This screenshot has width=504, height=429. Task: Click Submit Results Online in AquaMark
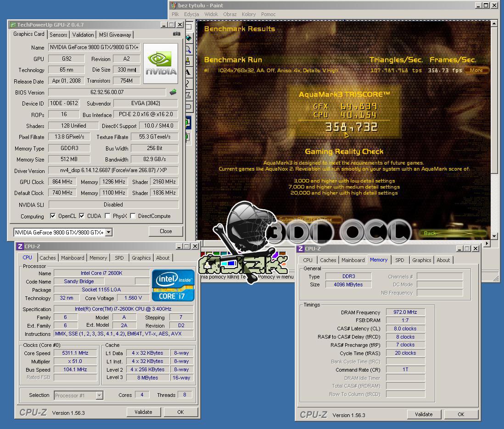(306, 219)
